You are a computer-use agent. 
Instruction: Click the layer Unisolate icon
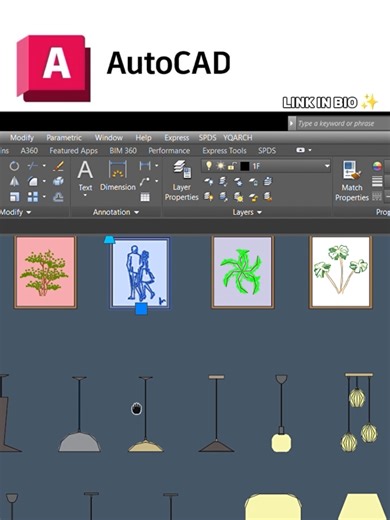(x=223, y=197)
